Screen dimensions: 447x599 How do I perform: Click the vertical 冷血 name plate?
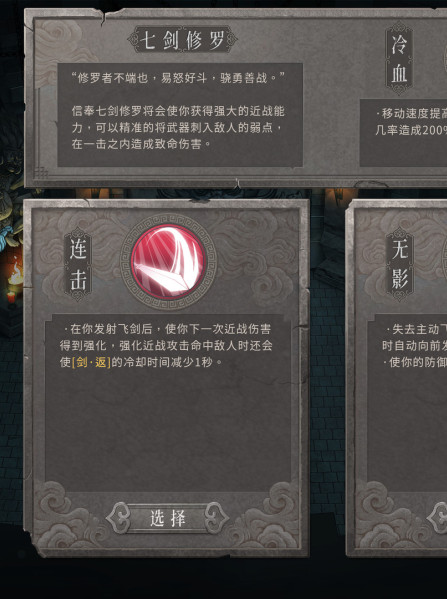399,58
